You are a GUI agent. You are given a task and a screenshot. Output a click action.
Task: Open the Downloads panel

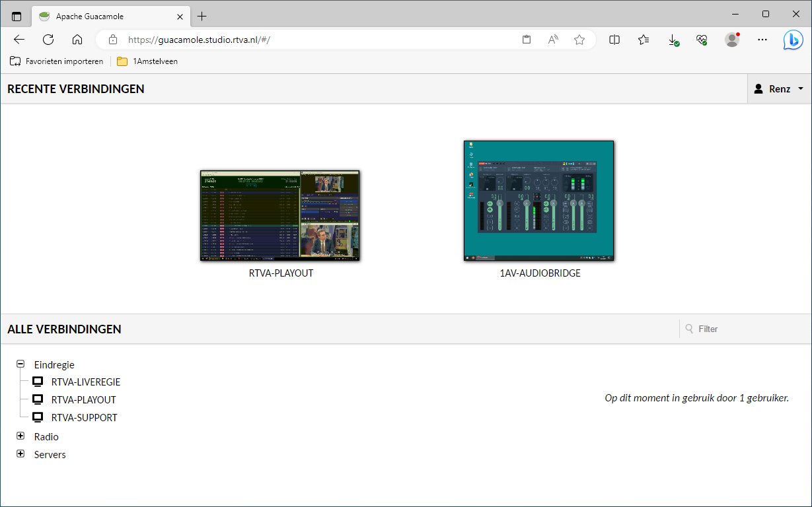[x=673, y=40]
